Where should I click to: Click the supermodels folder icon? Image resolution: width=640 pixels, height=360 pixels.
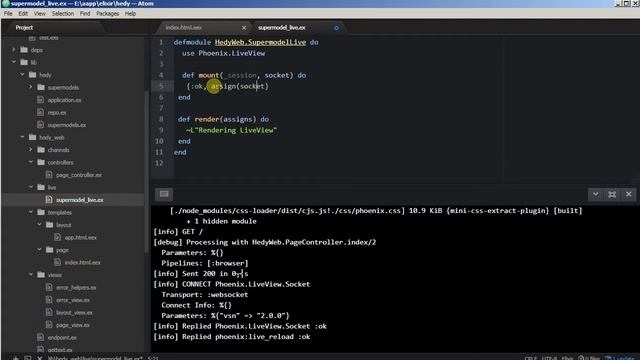(41, 87)
